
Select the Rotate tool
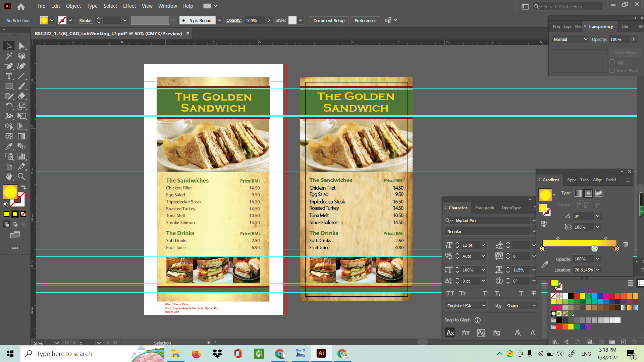[9, 106]
